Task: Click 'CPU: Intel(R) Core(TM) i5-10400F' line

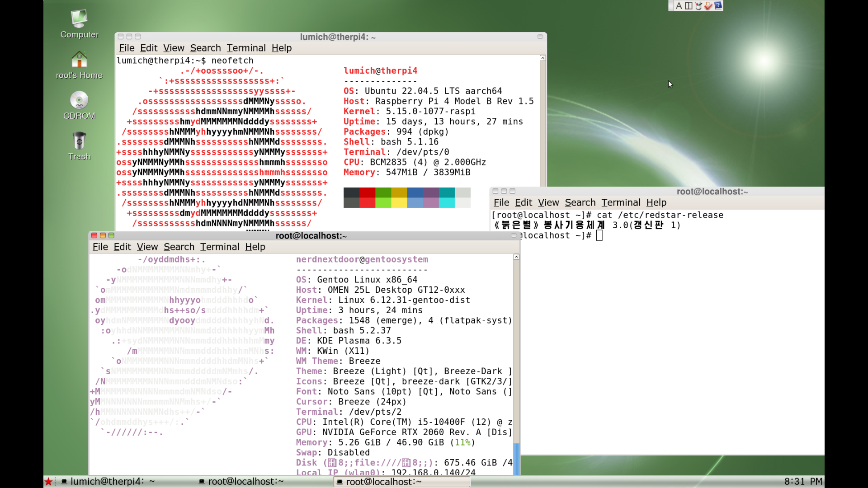Action: pyautogui.click(x=404, y=422)
